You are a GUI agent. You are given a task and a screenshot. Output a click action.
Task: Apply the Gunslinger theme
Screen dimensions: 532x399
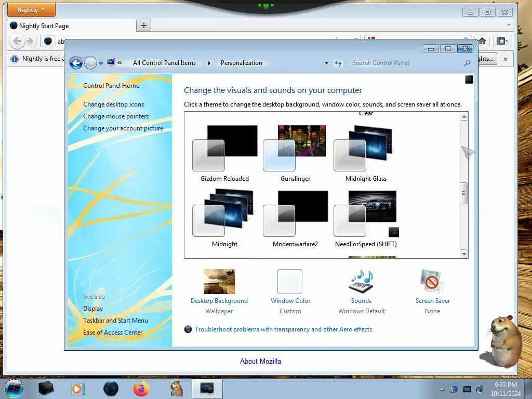pyautogui.click(x=295, y=153)
